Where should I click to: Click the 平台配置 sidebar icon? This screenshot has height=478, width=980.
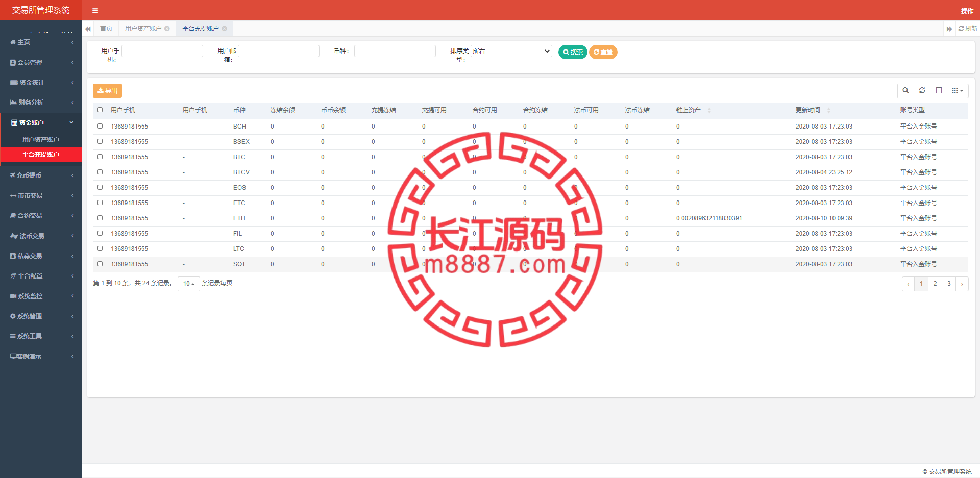point(13,276)
